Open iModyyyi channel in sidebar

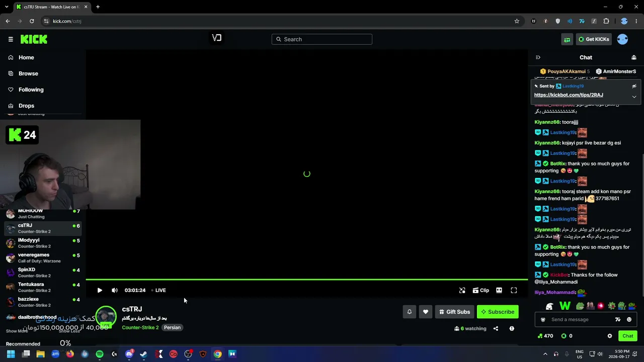click(43, 243)
